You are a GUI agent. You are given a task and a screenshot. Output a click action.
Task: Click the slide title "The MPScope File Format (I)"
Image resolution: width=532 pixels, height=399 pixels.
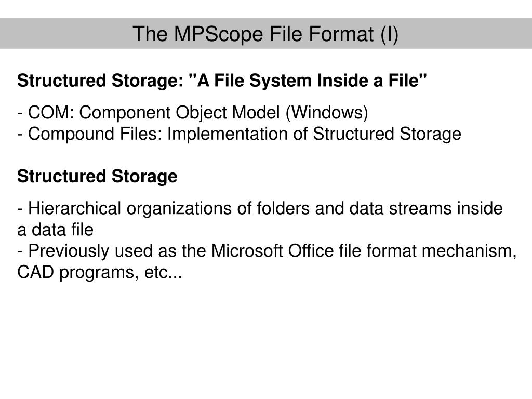tap(265, 34)
